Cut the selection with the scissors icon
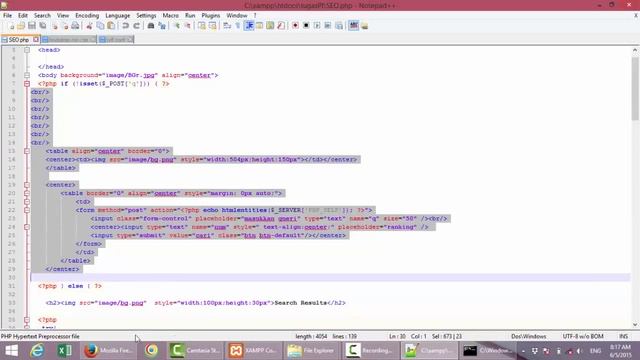Viewport: 640px width, 360px height. pos(89,26)
